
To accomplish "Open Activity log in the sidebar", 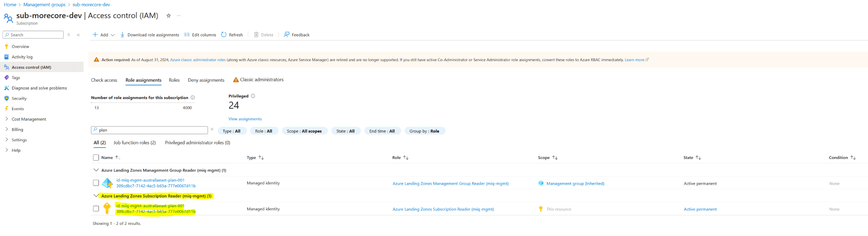I will point(22,57).
